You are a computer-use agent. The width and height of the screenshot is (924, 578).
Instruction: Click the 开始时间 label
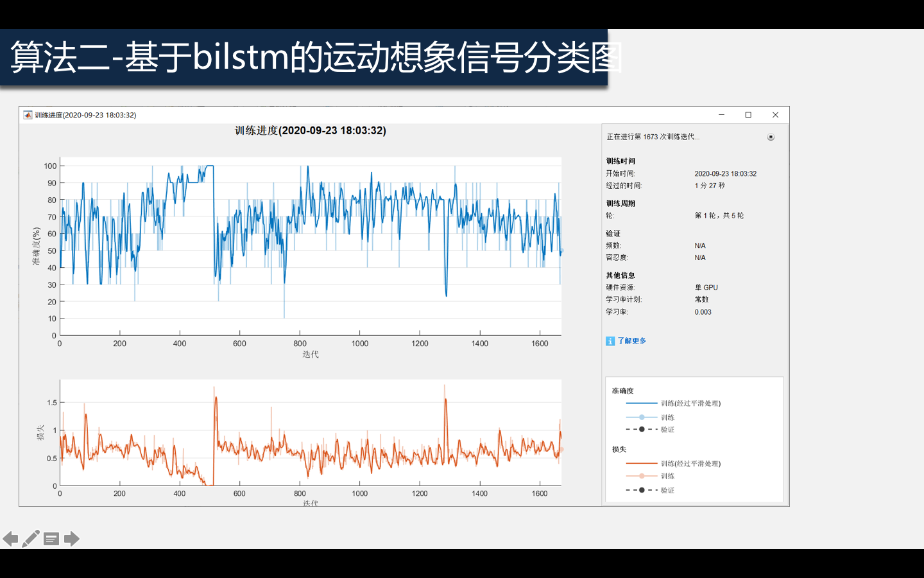click(x=620, y=173)
